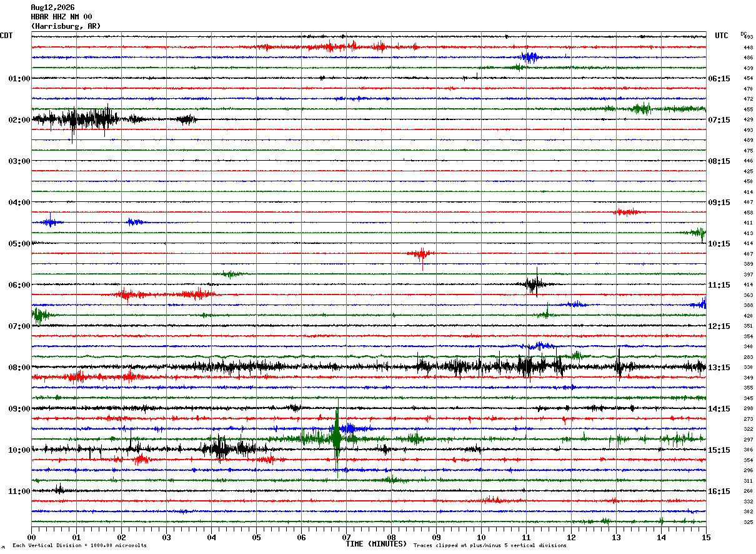
Task: Click the red event near minute 9
Action: 421,254
